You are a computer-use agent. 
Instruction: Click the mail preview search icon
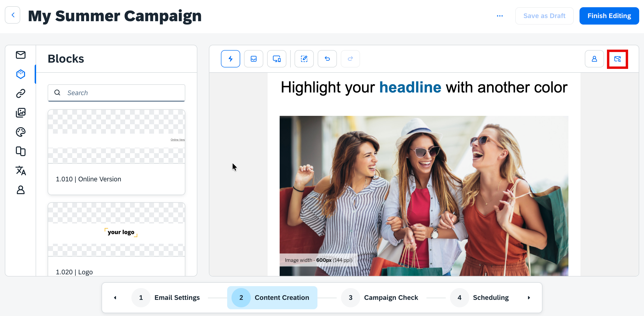coord(617,59)
